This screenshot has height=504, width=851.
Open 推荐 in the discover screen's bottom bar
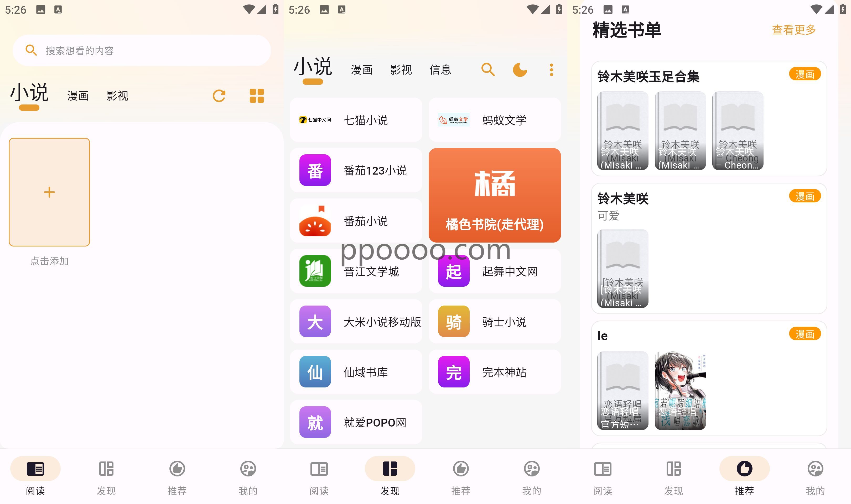click(461, 476)
